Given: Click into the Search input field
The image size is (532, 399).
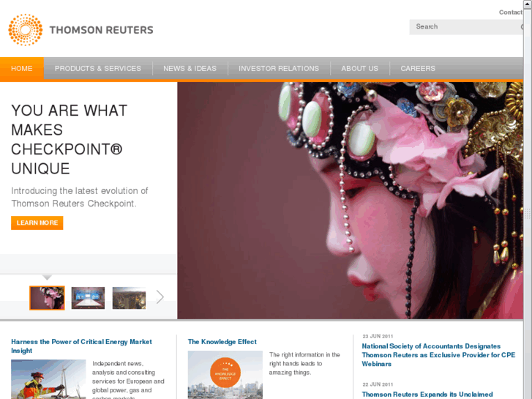Looking at the screenshot, I should (465, 27).
